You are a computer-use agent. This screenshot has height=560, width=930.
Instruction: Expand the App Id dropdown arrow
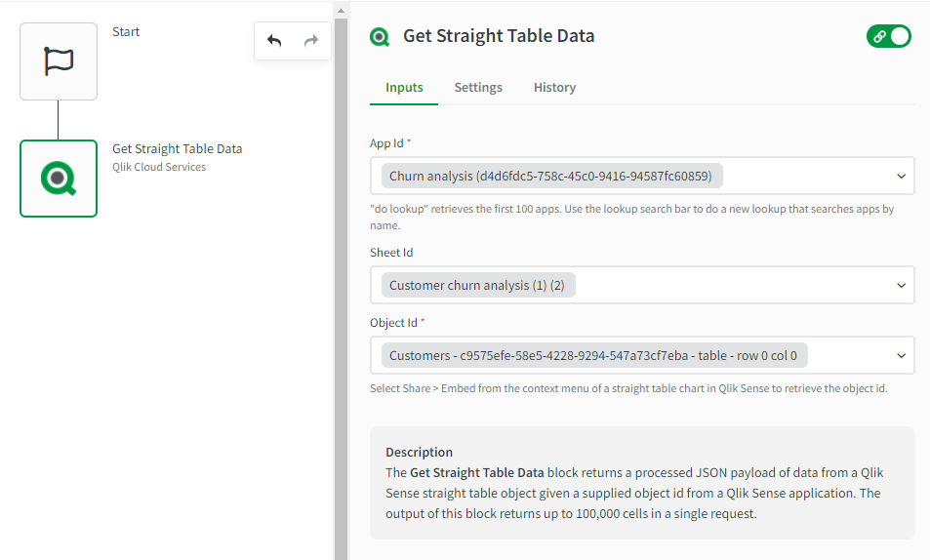(x=901, y=177)
